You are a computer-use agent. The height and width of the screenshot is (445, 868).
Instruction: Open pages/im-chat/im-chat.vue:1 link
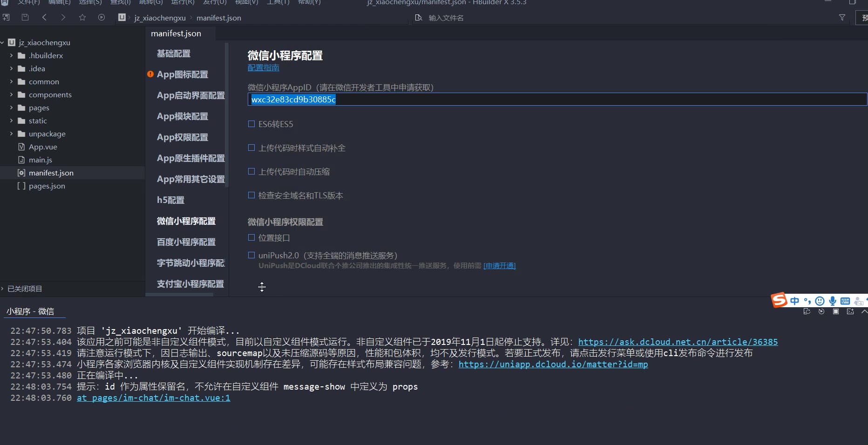pyautogui.click(x=154, y=398)
